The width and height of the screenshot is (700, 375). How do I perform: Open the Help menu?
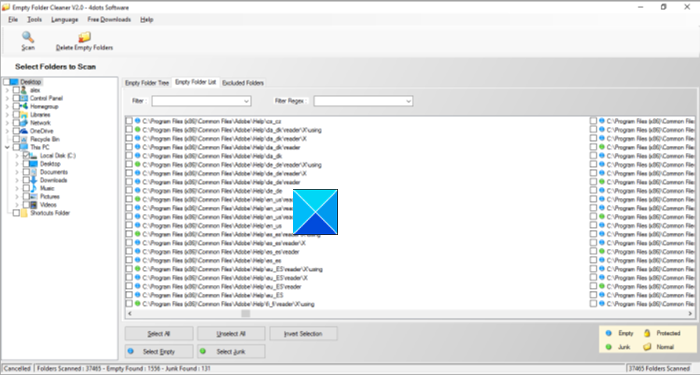pos(146,20)
